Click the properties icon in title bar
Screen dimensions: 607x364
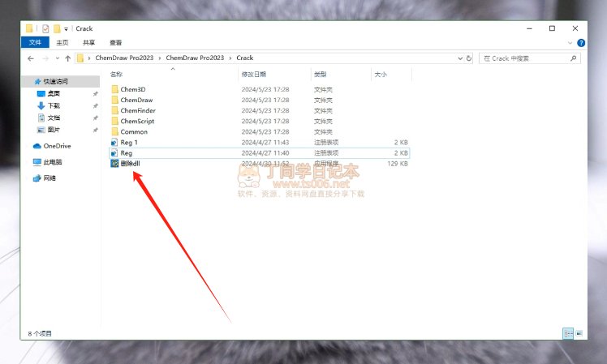(x=45, y=28)
